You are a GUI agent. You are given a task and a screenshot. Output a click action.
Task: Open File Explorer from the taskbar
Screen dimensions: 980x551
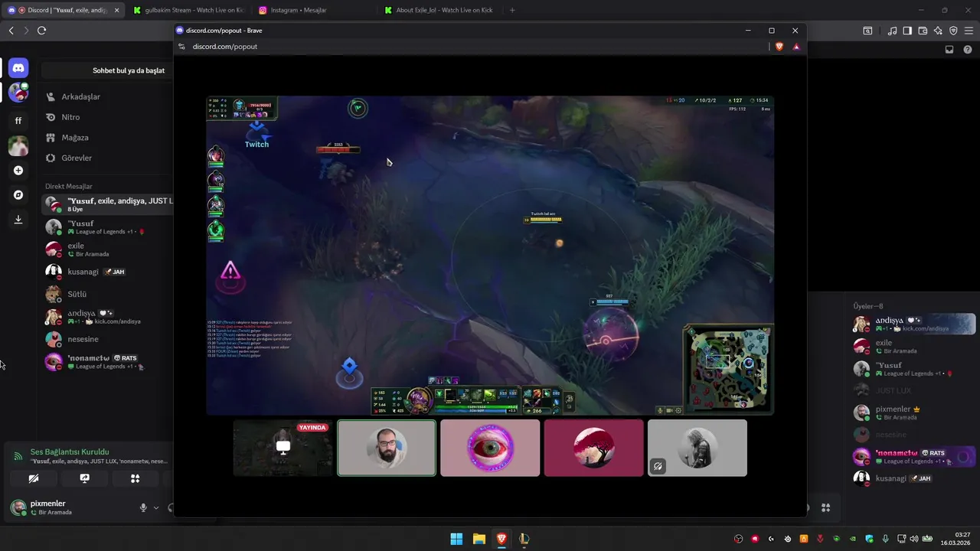pyautogui.click(x=479, y=539)
